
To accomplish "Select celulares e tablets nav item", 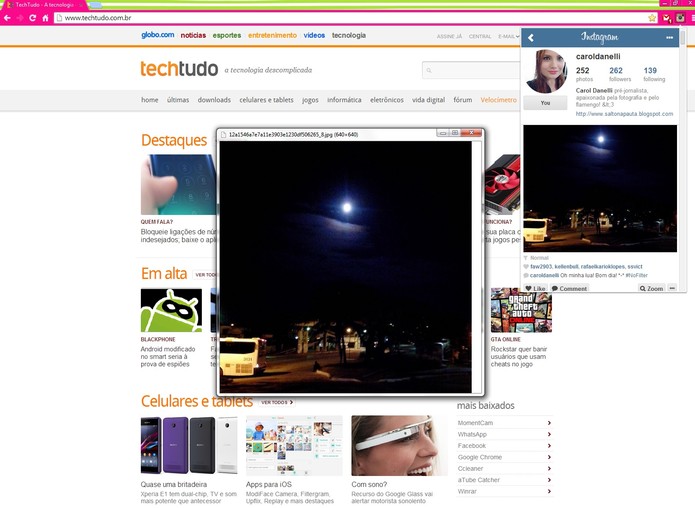I will click(266, 100).
